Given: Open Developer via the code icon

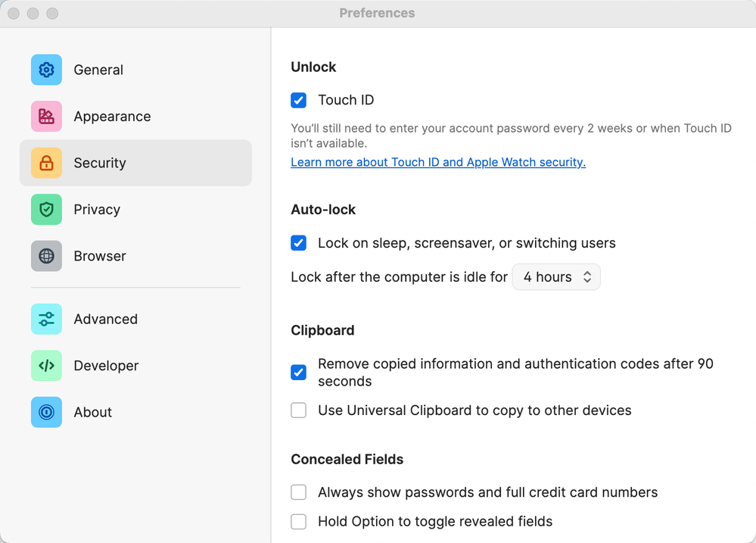Looking at the screenshot, I should (46, 366).
